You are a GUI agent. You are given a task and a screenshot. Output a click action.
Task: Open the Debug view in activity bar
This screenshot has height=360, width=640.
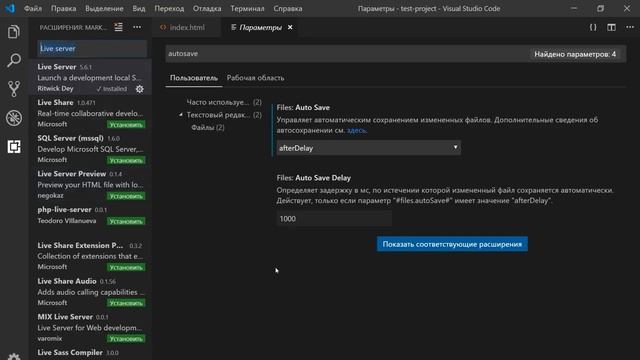[x=14, y=118]
